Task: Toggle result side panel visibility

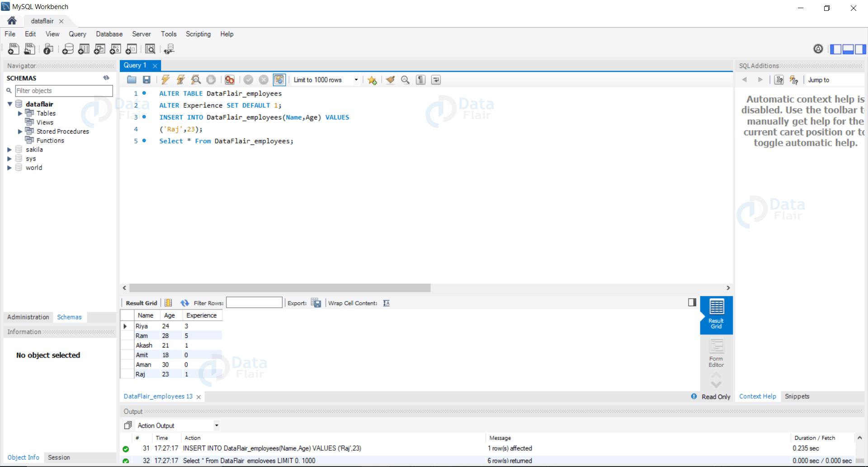Action: 692,302
